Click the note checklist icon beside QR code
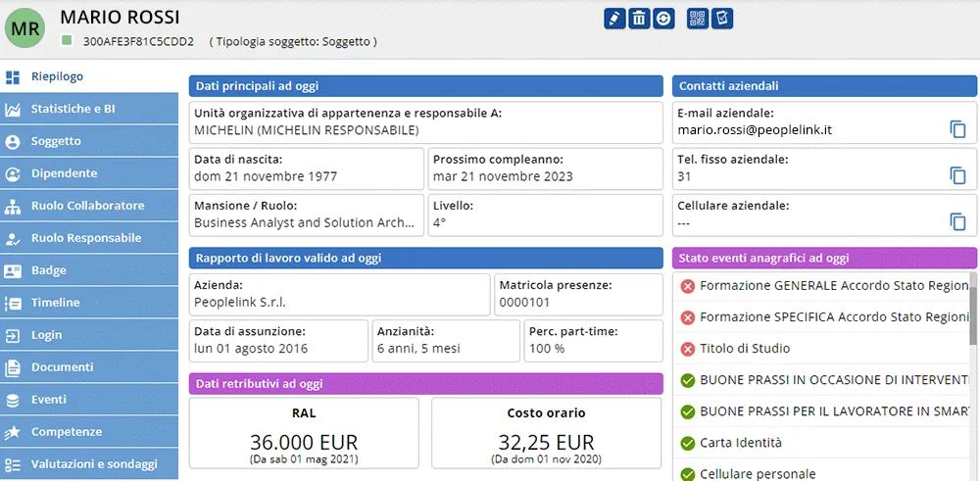Viewport: 980px width, 481px height. tap(722, 18)
